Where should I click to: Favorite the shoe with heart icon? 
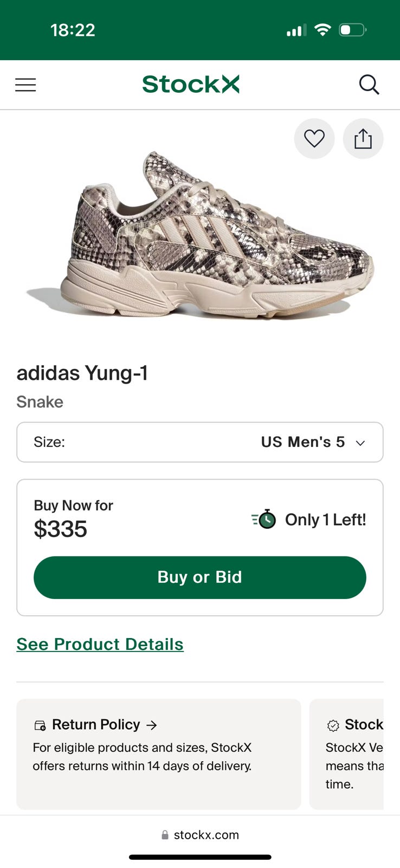click(x=314, y=139)
